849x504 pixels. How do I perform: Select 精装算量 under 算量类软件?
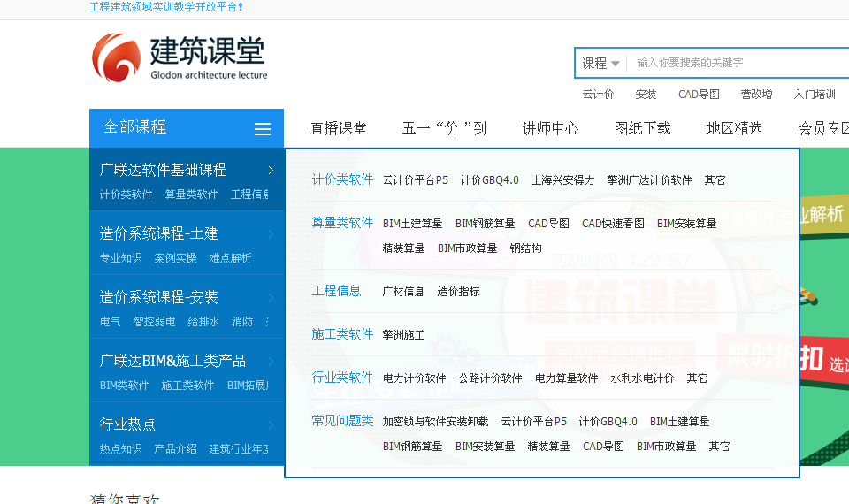(403, 248)
